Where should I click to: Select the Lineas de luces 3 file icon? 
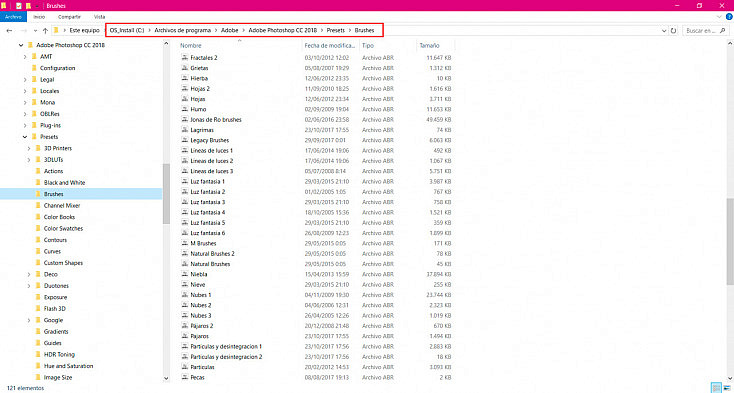[184, 171]
